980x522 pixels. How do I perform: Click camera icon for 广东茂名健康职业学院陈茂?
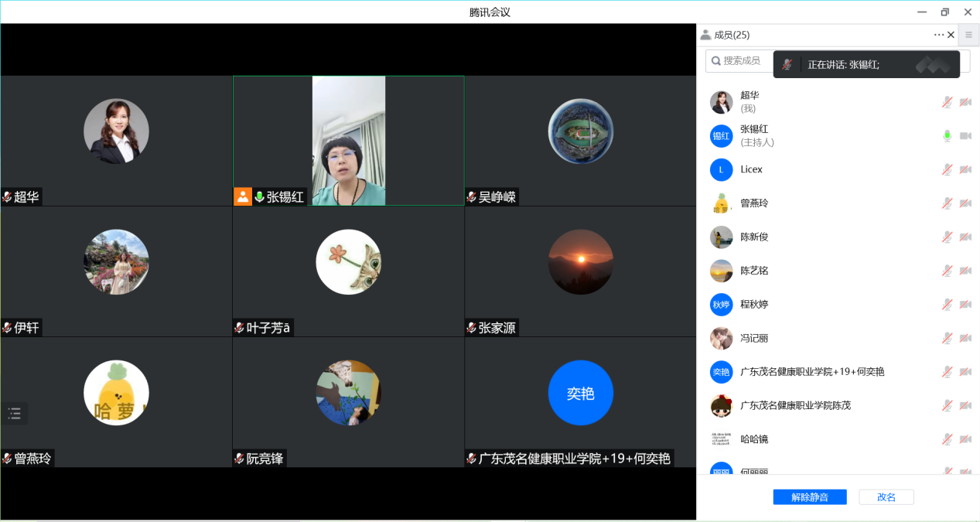tap(965, 405)
